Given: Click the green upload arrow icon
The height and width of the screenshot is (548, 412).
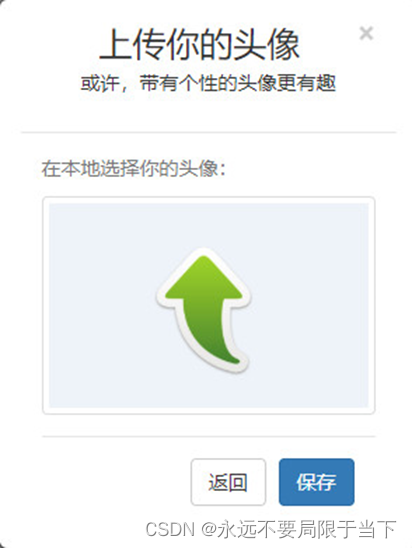Looking at the screenshot, I should [203, 310].
